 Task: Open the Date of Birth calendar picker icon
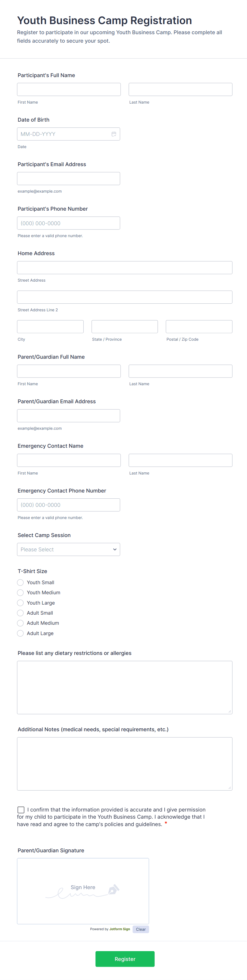coord(114,134)
